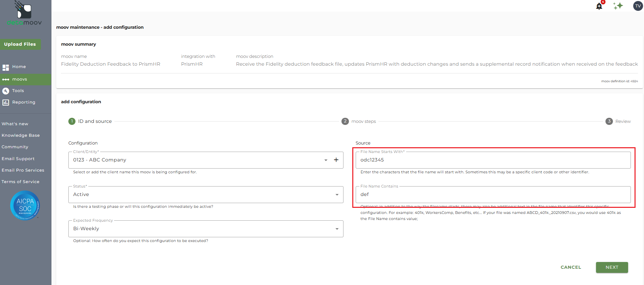Open Tools in sidebar

18,91
